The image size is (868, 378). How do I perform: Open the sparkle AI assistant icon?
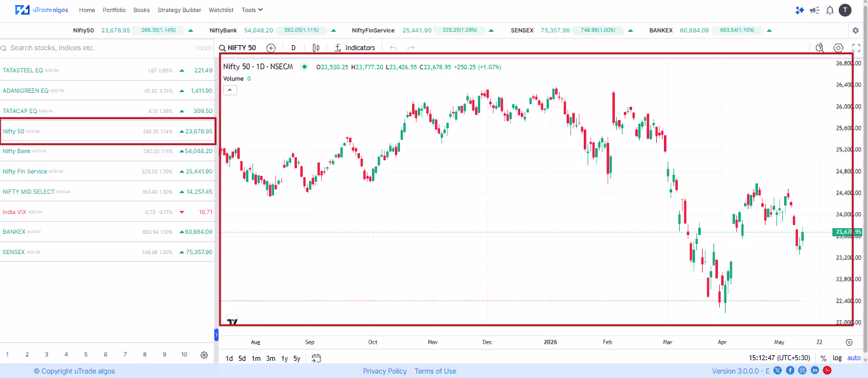click(800, 10)
